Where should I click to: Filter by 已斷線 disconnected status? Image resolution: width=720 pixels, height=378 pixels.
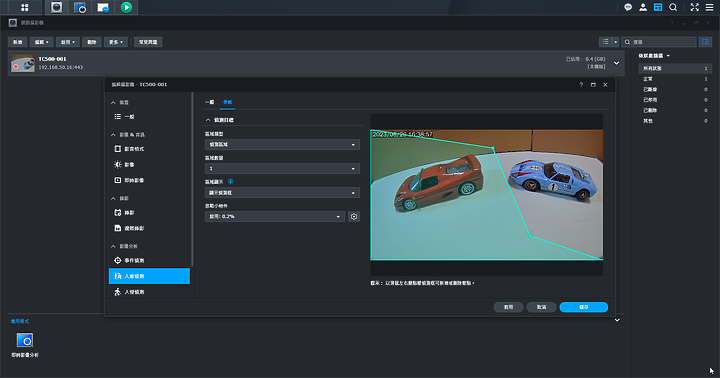[675, 90]
